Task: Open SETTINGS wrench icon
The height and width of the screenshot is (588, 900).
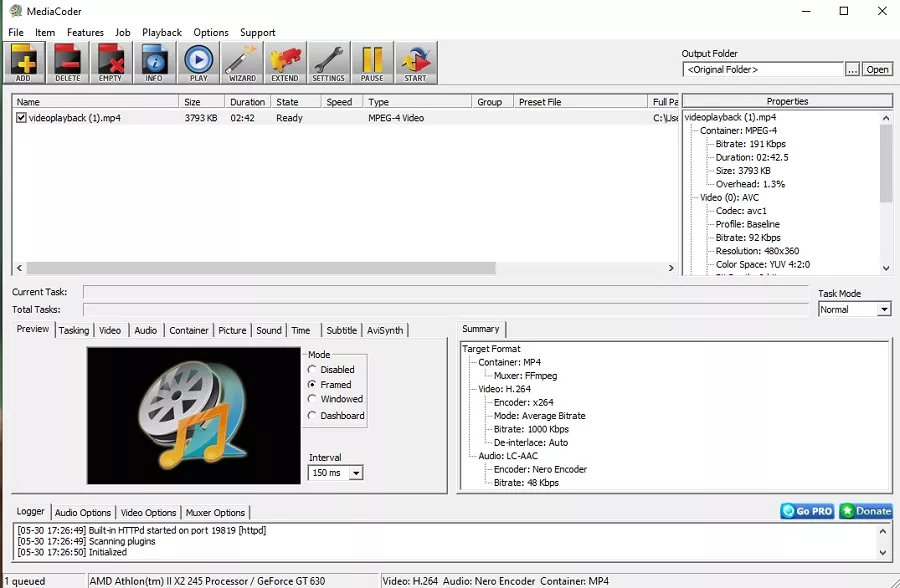Action: (x=328, y=62)
